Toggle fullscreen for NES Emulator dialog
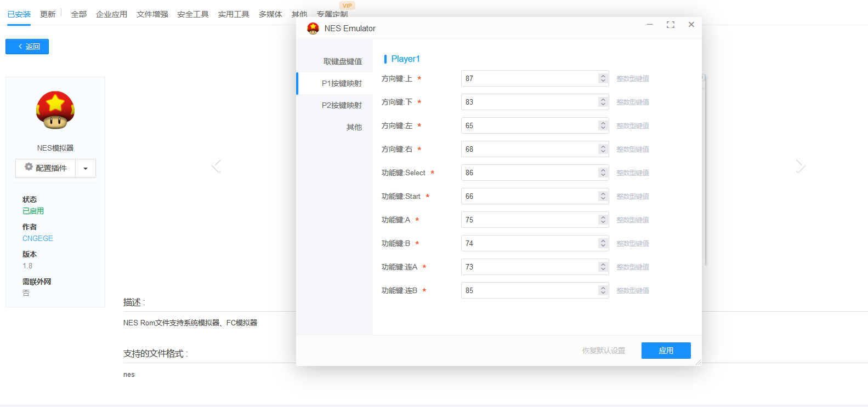The height and width of the screenshot is (407, 868). tap(670, 25)
